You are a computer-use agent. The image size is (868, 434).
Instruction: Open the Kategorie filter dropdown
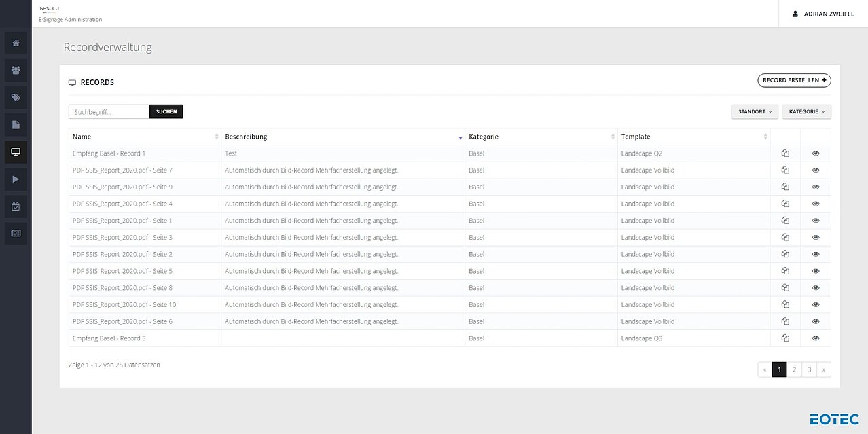pyautogui.click(x=807, y=112)
